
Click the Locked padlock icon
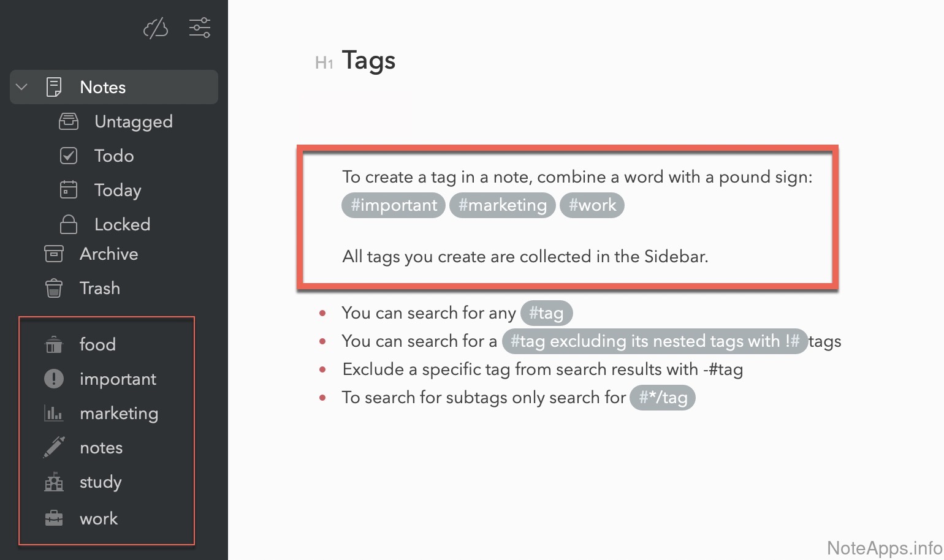[69, 224]
